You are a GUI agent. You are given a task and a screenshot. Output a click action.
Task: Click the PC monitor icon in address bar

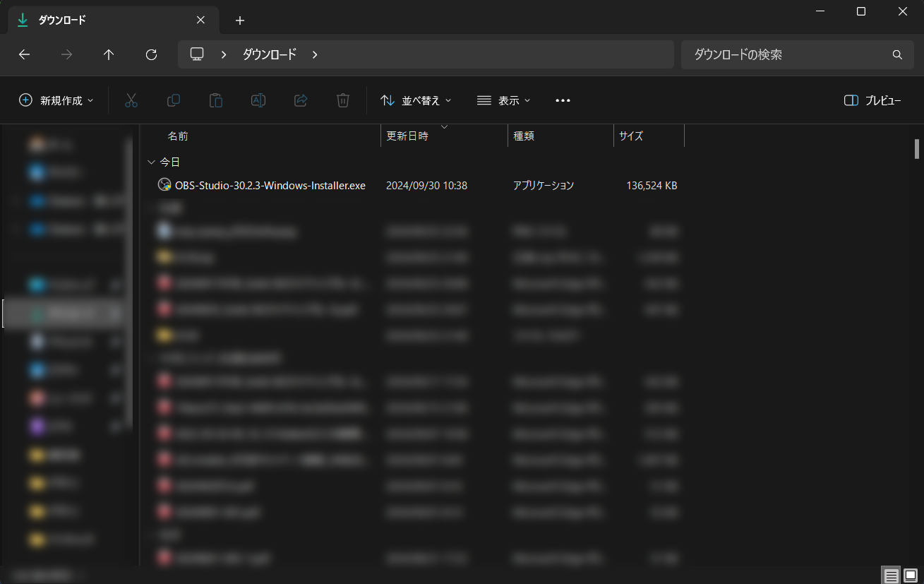tap(197, 54)
